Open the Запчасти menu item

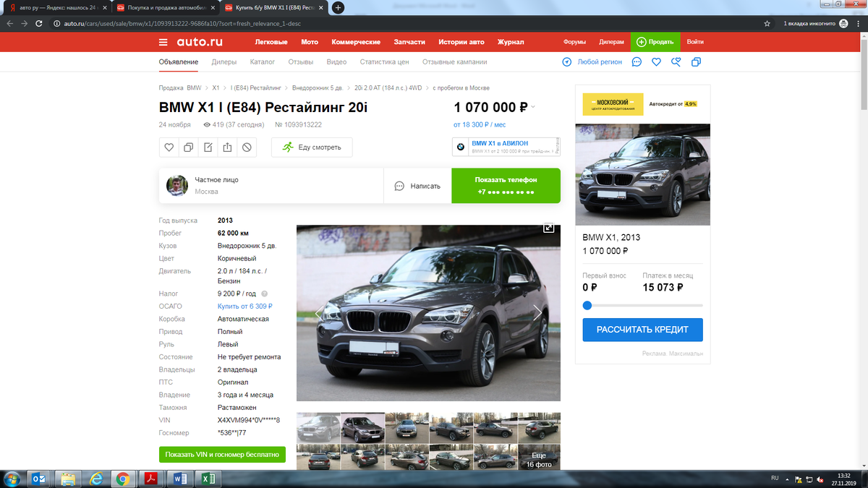(409, 42)
